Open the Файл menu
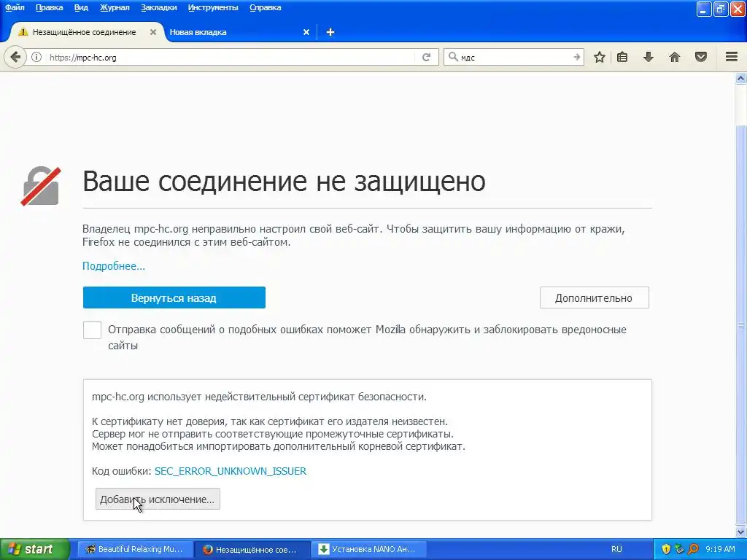Image resolution: width=747 pixels, height=560 pixels. tap(15, 7)
